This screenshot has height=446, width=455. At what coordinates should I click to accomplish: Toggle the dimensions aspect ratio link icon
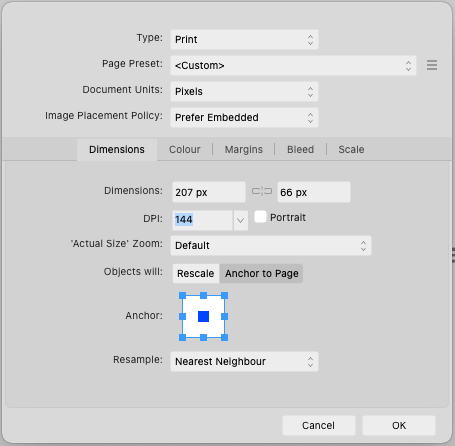[x=262, y=191]
